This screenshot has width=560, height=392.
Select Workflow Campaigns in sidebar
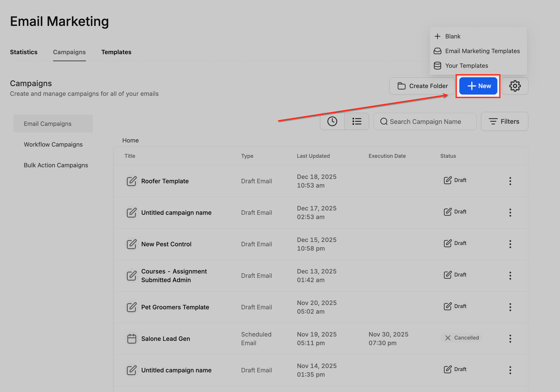click(x=53, y=144)
